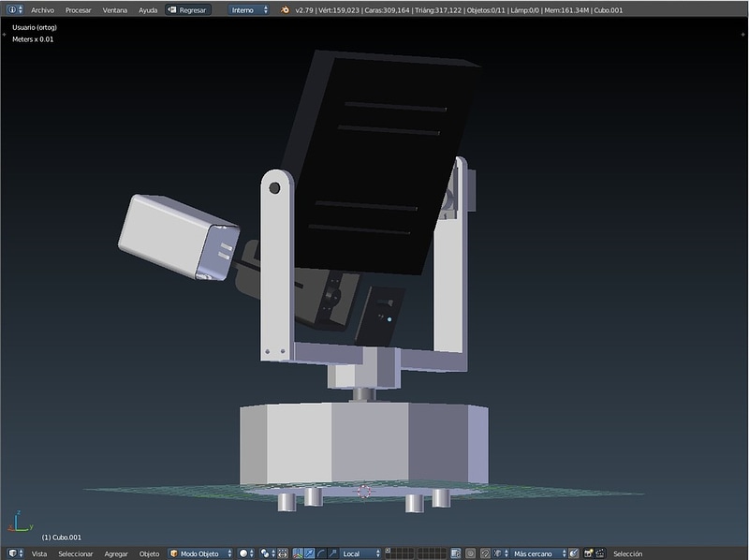Image resolution: width=749 pixels, height=560 pixels.
Task: Click the Regresar button
Action: 188,10
